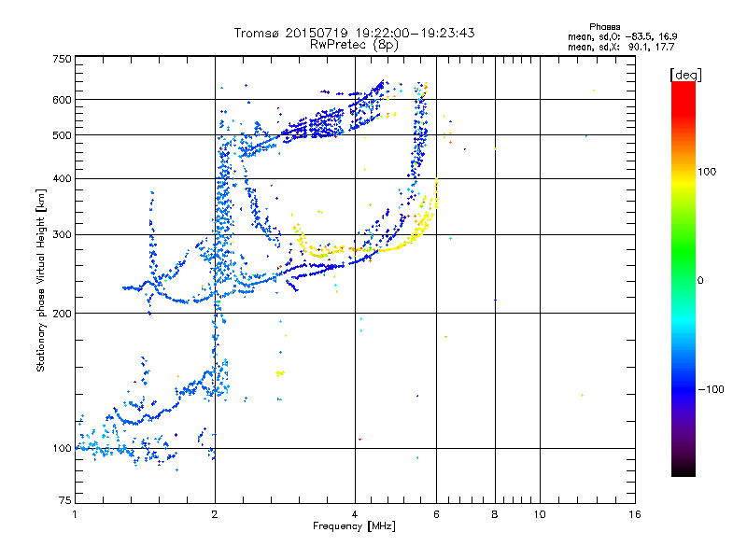Click the 'Stationary phase Virtual Height [km]' axis label

click(41, 281)
